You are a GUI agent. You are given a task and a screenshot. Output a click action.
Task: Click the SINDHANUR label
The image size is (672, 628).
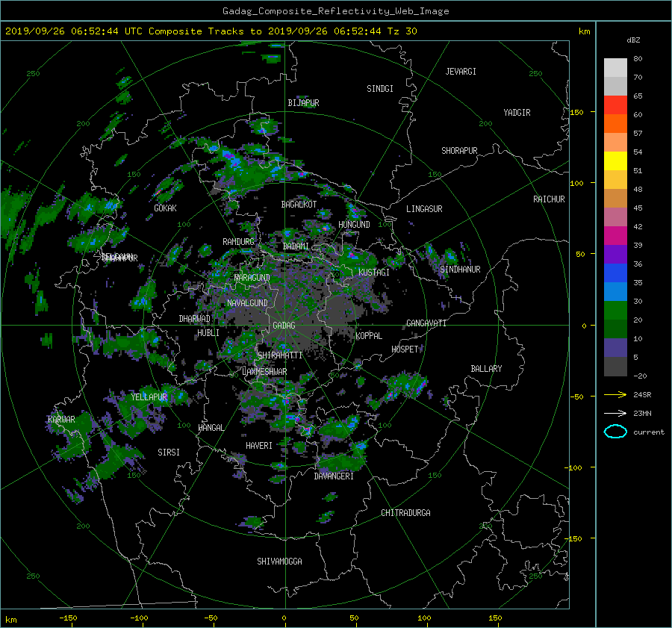click(x=460, y=270)
